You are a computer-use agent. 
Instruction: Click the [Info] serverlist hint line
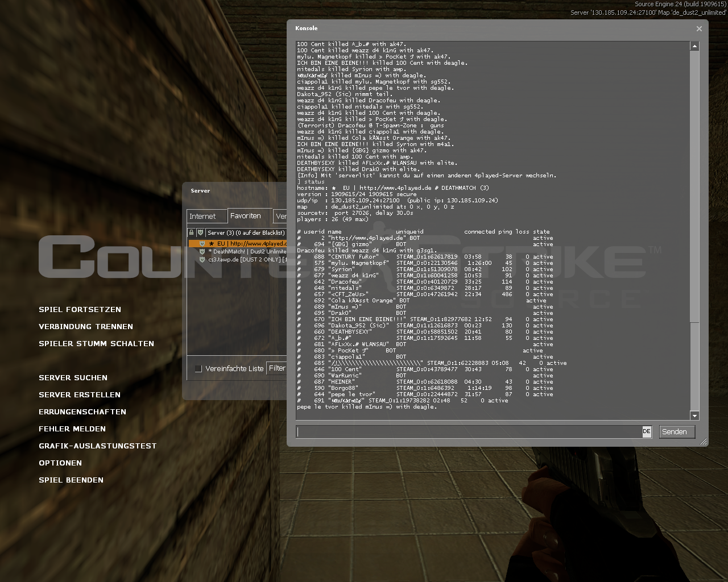pos(427,176)
